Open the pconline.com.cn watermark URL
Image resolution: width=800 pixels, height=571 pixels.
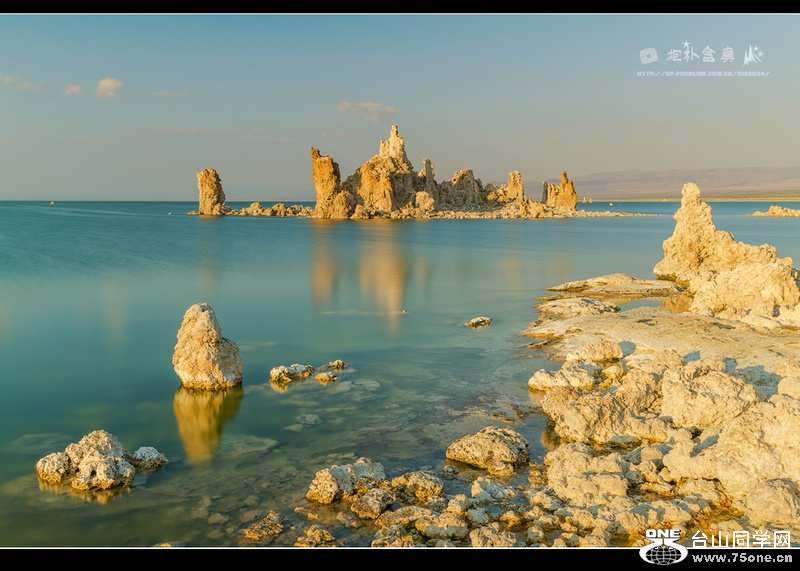pyautogui.click(x=702, y=73)
